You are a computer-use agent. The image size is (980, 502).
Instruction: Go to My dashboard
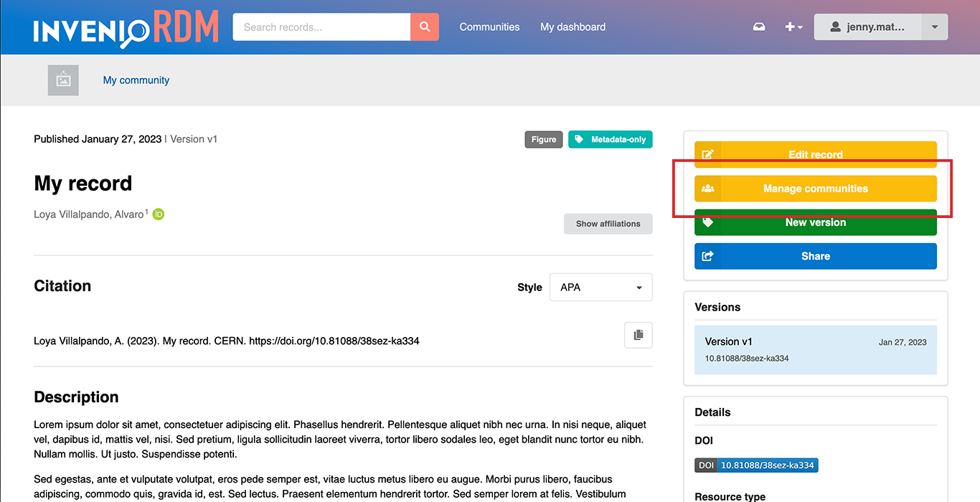(573, 27)
